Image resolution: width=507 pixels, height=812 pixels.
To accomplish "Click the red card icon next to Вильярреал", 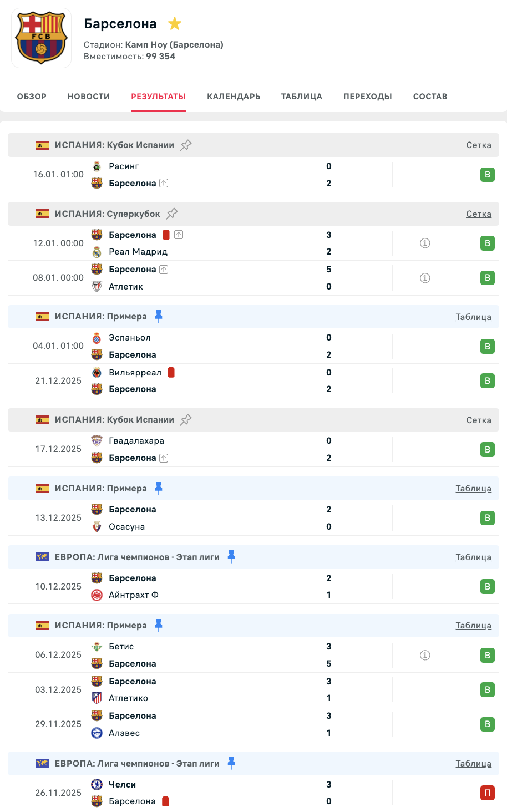I will coord(171,373).
